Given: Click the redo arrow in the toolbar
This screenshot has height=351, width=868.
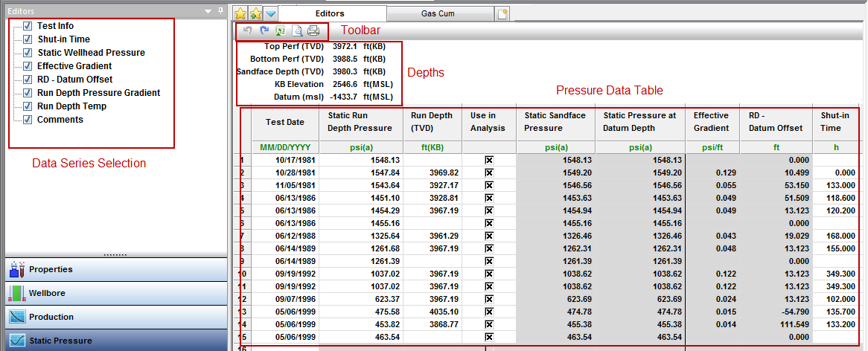Looking at the screenshot, I should [x=264, y=31].
